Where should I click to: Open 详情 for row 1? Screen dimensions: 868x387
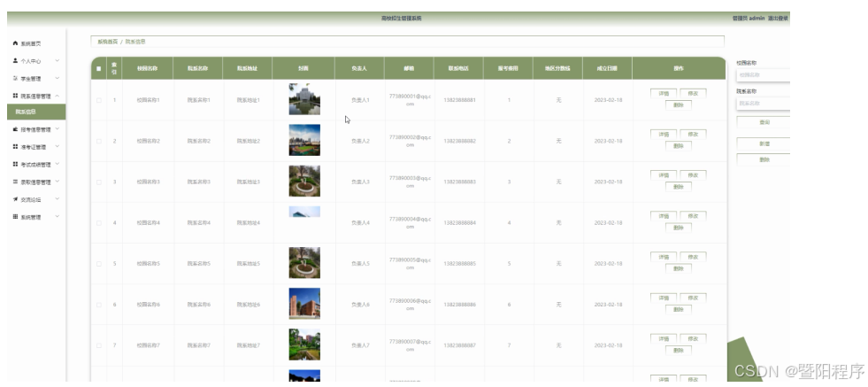[x=664, y=93]
